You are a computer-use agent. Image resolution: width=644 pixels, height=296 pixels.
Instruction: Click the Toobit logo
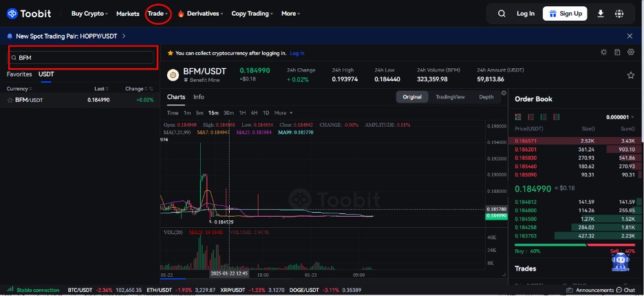(29, 14)
